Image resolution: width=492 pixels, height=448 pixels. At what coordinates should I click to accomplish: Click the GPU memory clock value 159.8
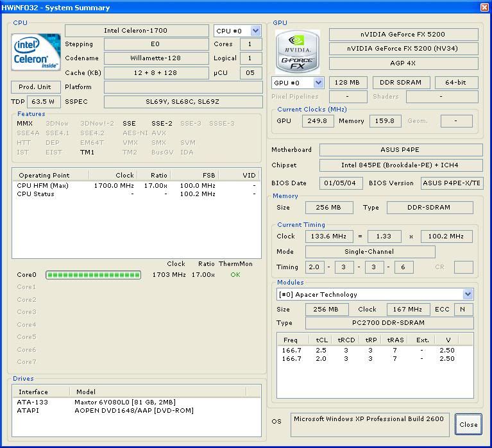(x=386, y=121)
